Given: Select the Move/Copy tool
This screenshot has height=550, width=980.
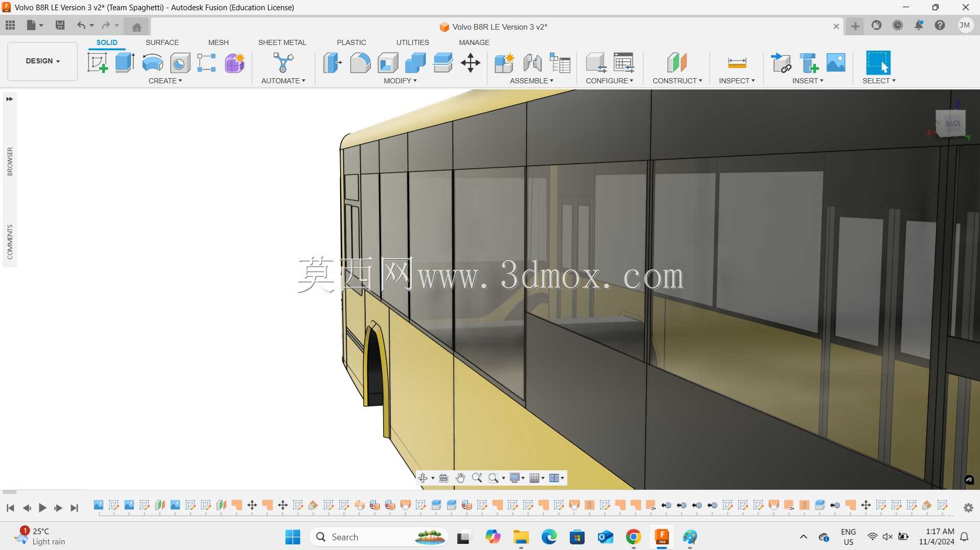Looking at the screenshot, I should pos(471,63).
